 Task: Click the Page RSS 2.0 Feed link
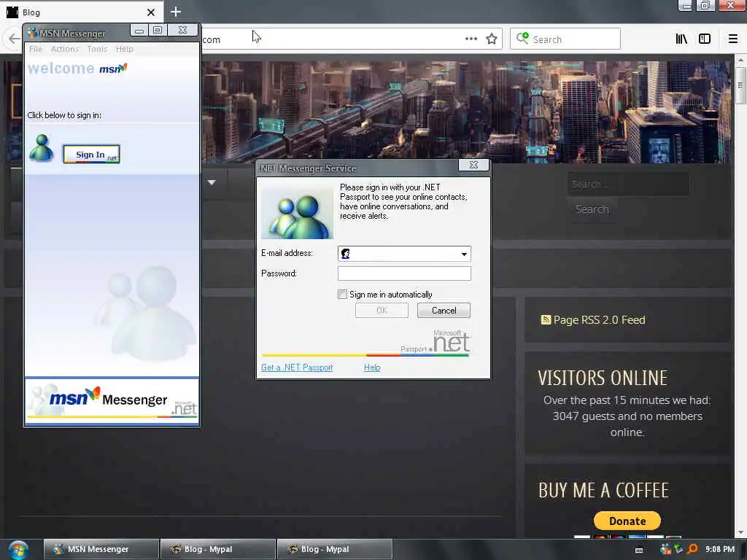[x=600, y=320]
